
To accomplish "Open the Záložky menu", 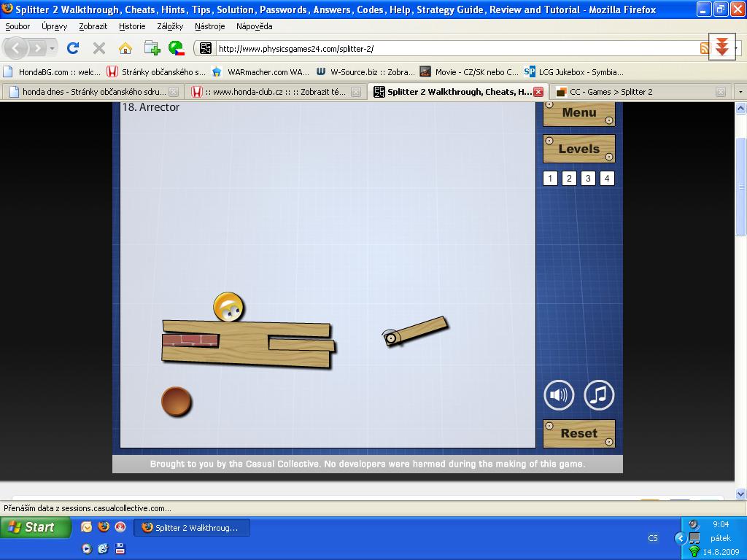I will pyautogui.click(x=170, y=26).
